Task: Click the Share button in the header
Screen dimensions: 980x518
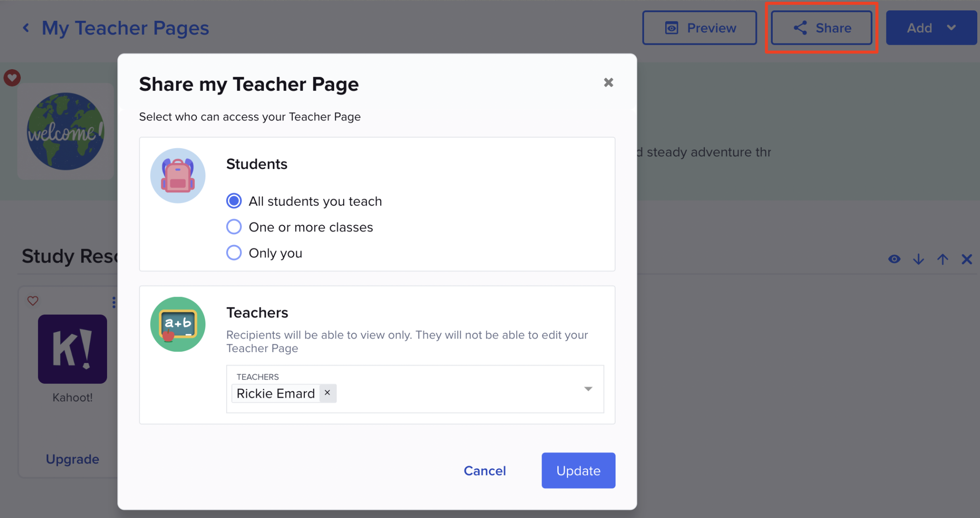Action: pos(821,28)
